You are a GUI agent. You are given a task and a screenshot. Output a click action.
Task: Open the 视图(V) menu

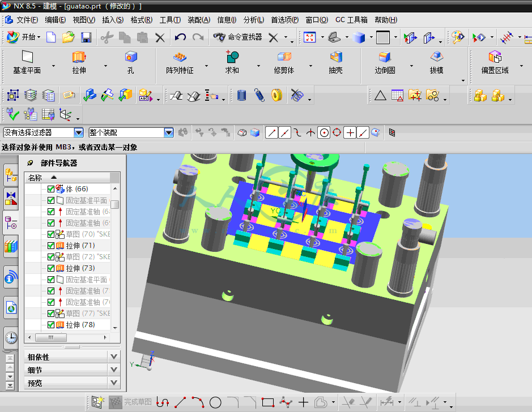[84, 20]
